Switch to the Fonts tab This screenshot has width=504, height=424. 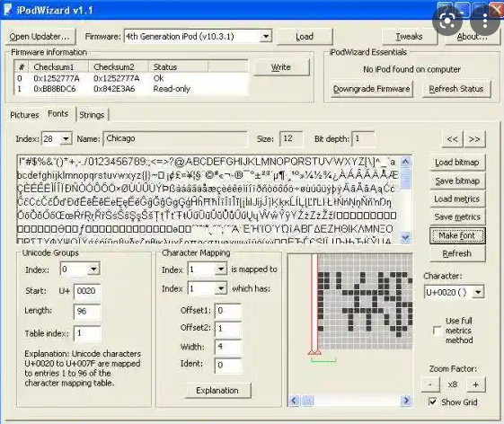point(58,114)
